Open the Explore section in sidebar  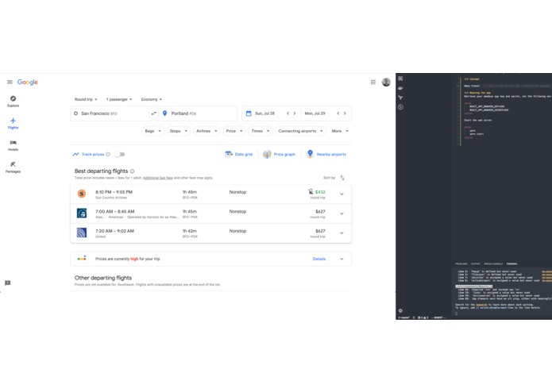[x=13, y=102]
